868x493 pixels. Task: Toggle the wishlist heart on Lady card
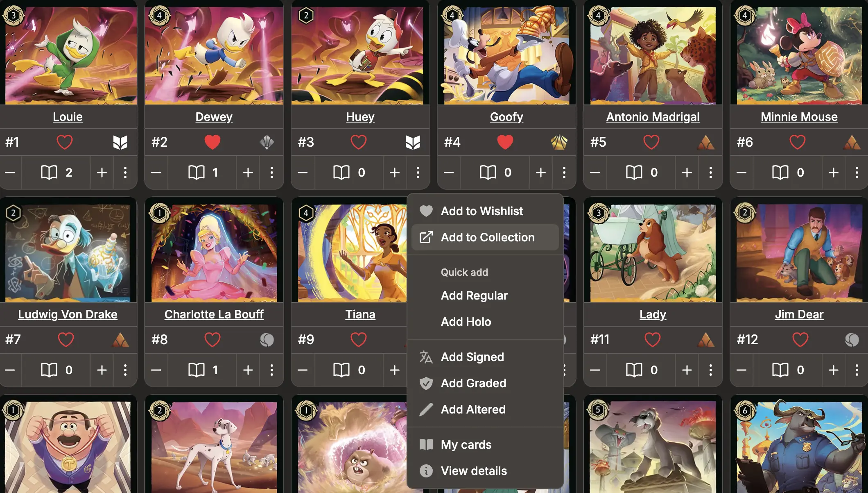point(652,340)
